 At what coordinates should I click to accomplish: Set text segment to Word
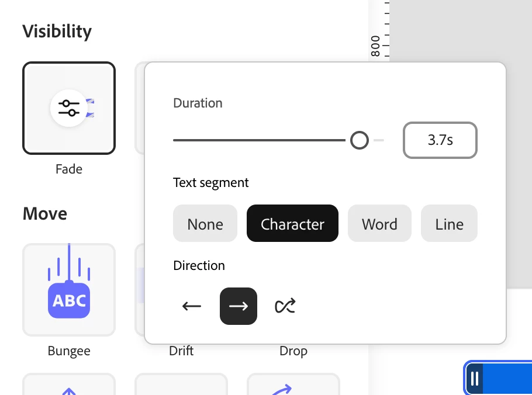pyautogui.click(x=379, y=224)
